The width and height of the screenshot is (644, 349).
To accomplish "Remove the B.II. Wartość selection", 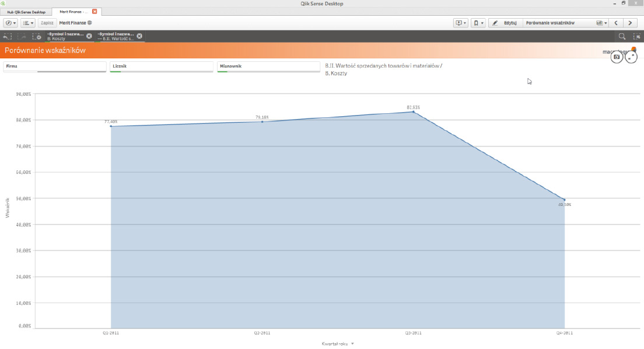I will (x=139, y=36).
